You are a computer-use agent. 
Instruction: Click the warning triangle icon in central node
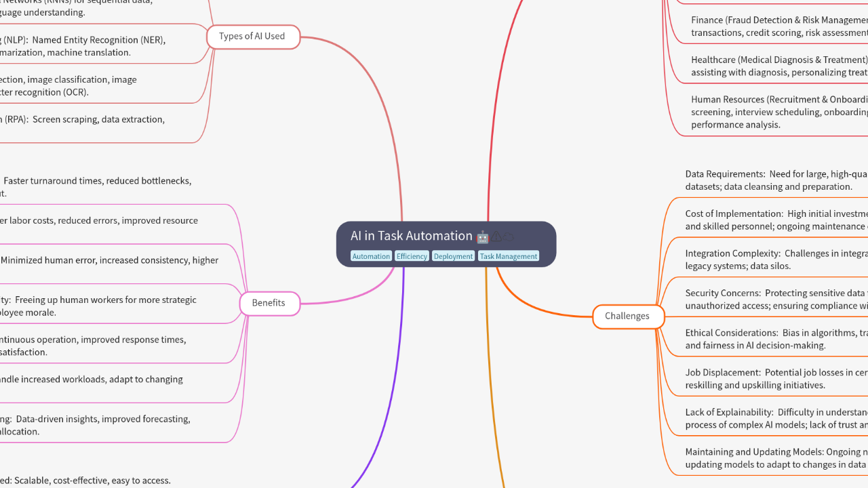click(x=496, y=237)
